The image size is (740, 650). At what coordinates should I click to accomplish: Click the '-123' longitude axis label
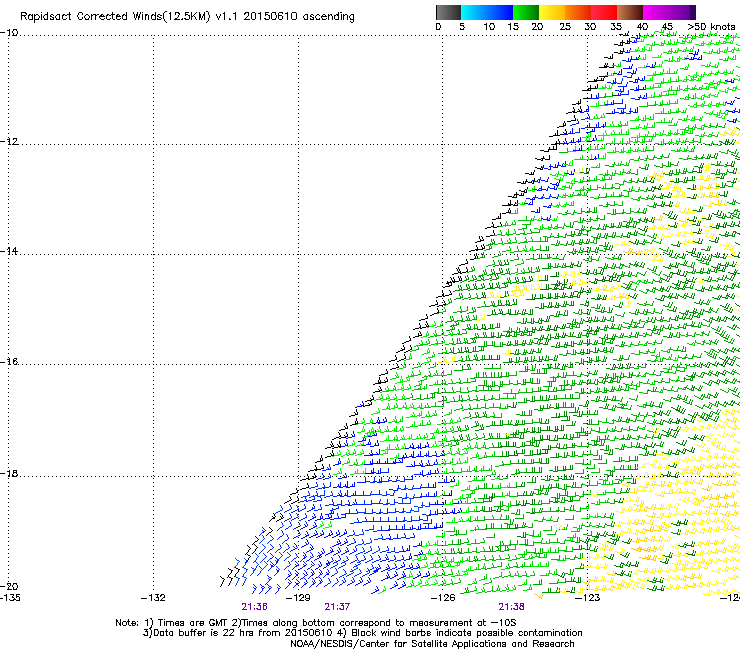(588, 598)
